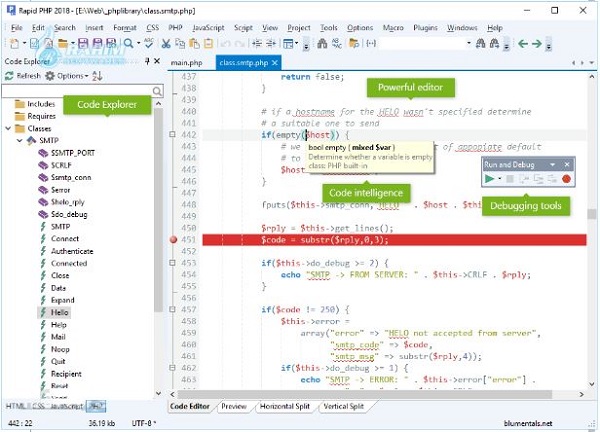Open the Options dropdown in Code Explorer
The image size is (600, 432).
tap(67, 76)
